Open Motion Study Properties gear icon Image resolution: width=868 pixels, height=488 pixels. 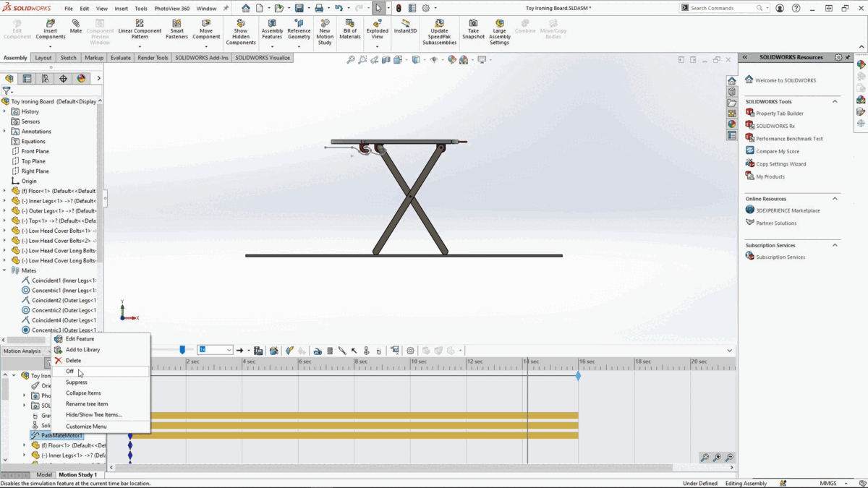tap(409, 350)
